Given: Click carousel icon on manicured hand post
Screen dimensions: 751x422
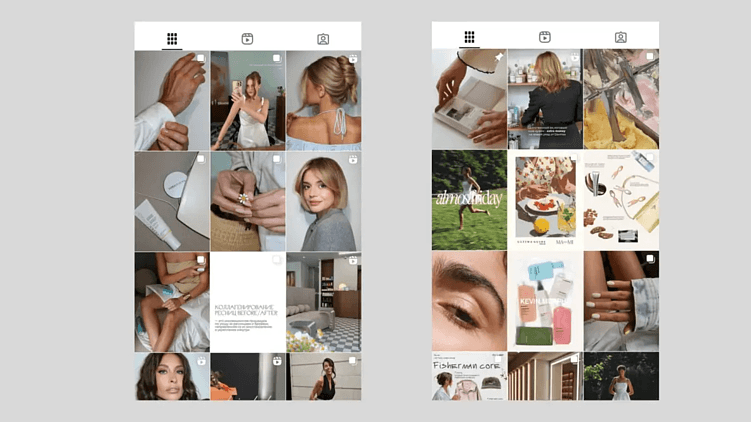Looking at the screenshot, I should click(650, 259).
